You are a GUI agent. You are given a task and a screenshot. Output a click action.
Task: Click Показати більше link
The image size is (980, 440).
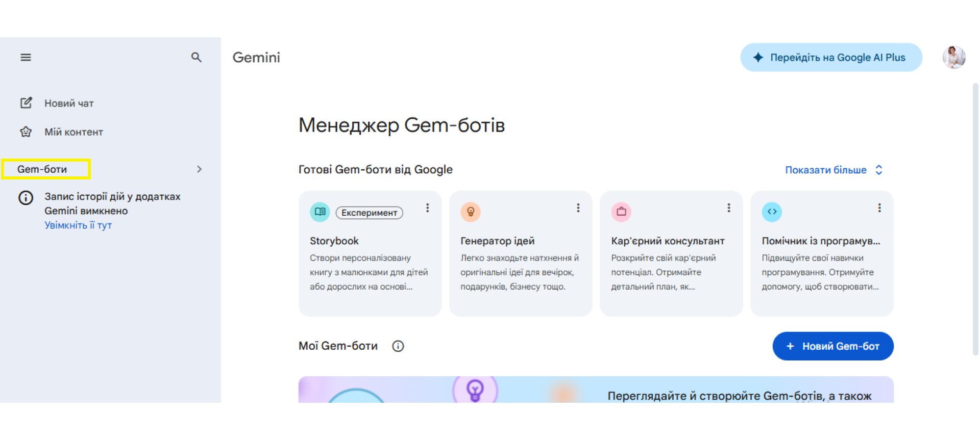pos(826,170)
